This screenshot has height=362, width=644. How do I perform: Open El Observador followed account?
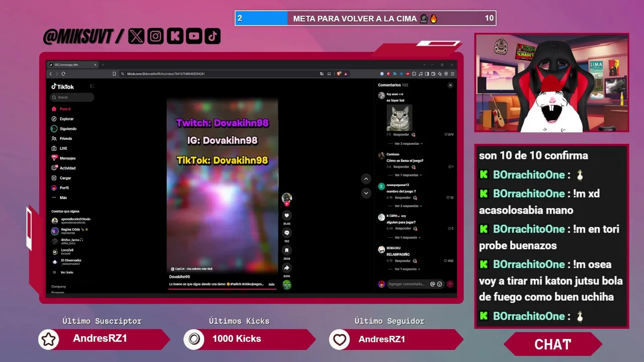point(66,262)
